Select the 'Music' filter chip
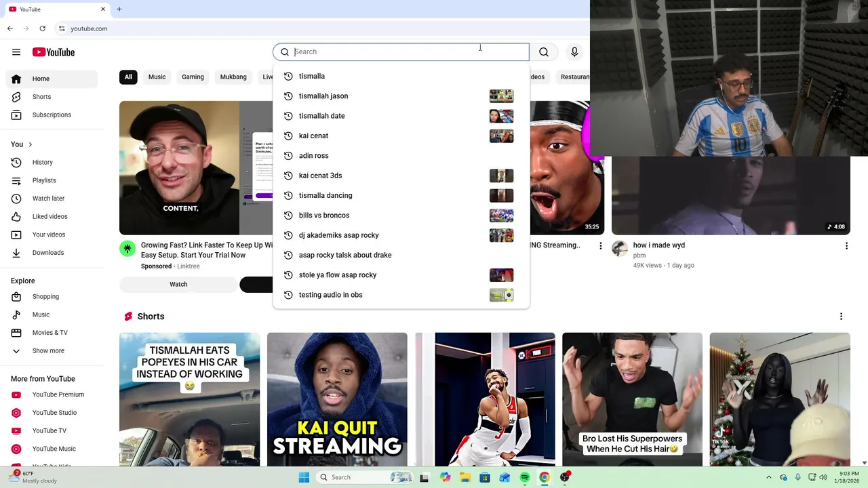This screenshot has width=868, height=488. [157, 77]
